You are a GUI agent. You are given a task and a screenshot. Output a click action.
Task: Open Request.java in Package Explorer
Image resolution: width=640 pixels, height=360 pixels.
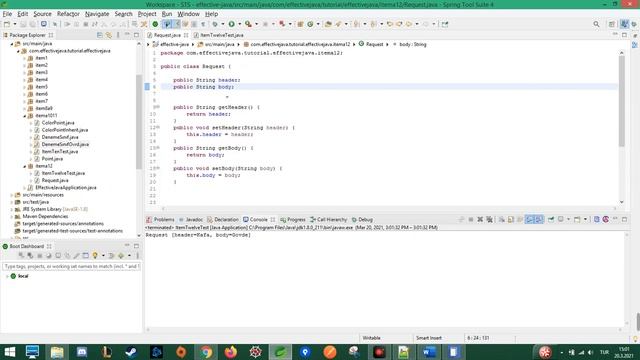(55, 180)
